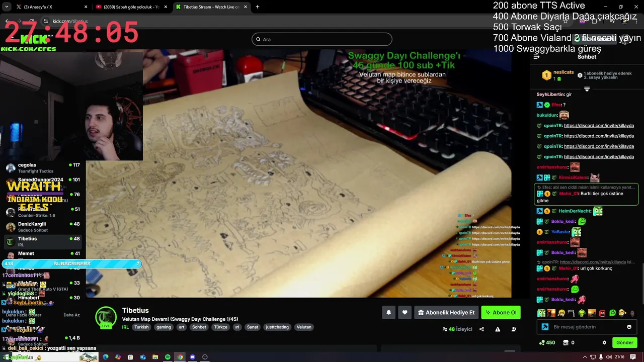Select the Tibetius Stream Kick tab
The height and width of the screenshot is (362, 644).
211,7
